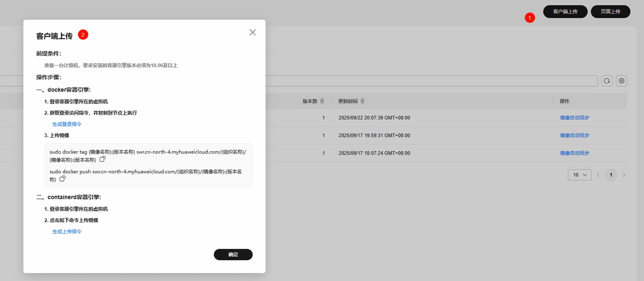Close the 客户端上传 dialog with X
644x281 pixels.
[x=252, y=32]
